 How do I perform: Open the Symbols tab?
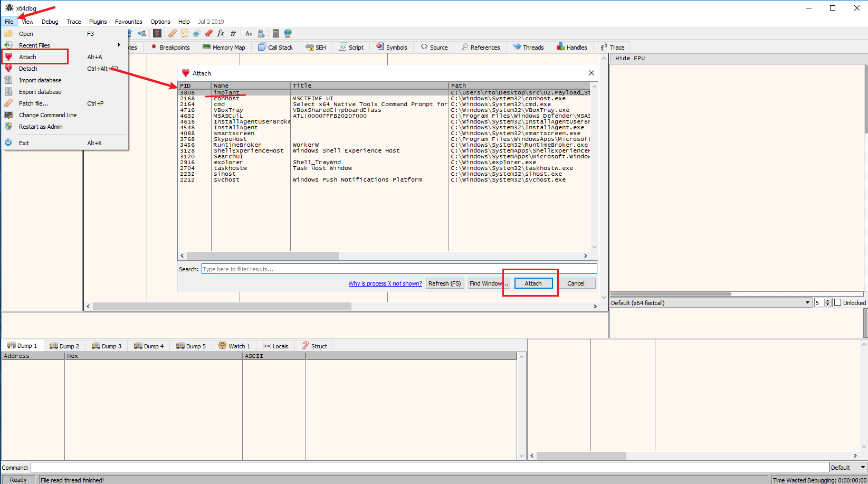click(x=392, y=47)
